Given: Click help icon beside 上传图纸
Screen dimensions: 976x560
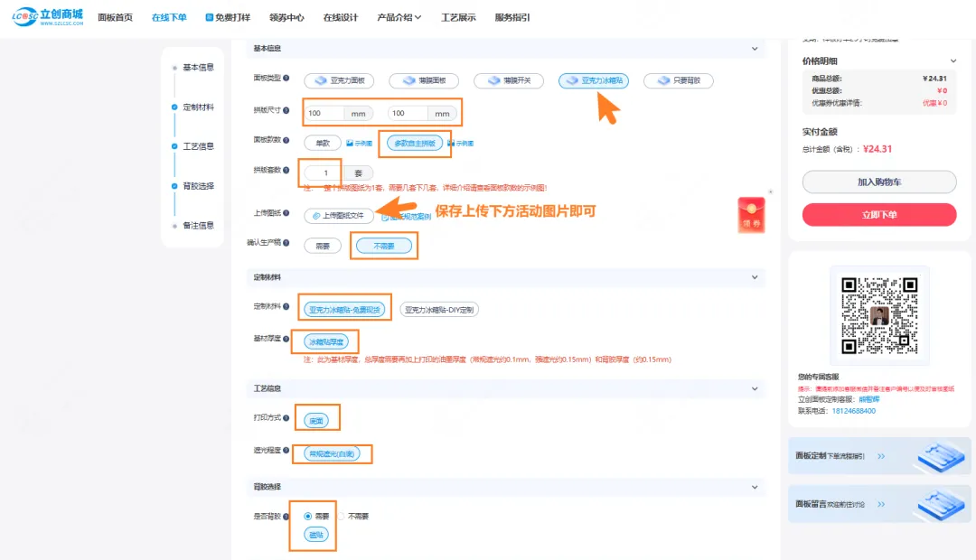Looking at the screenshot, I should [286, 213].
